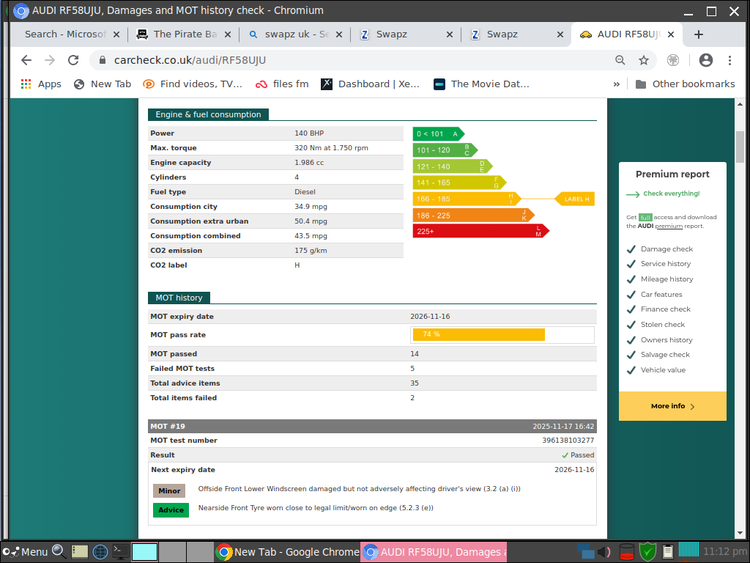Bookmark this page with the star icon
This screenshot has height=563, width=750.
coord(644,60)
